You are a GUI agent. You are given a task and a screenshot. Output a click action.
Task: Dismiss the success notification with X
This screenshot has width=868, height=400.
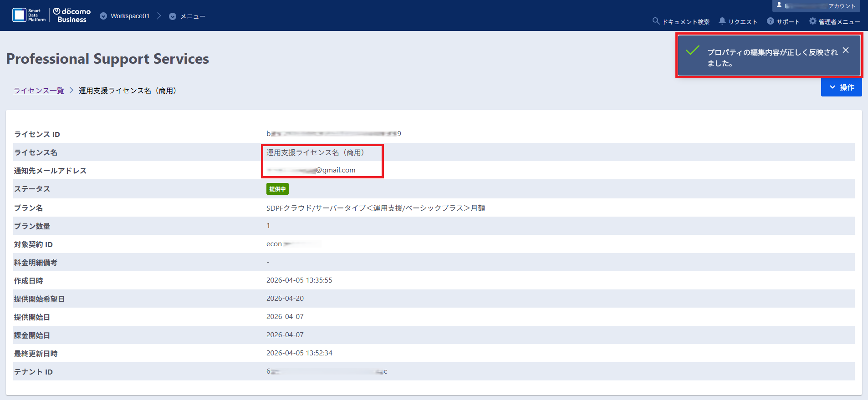point(846,51)
